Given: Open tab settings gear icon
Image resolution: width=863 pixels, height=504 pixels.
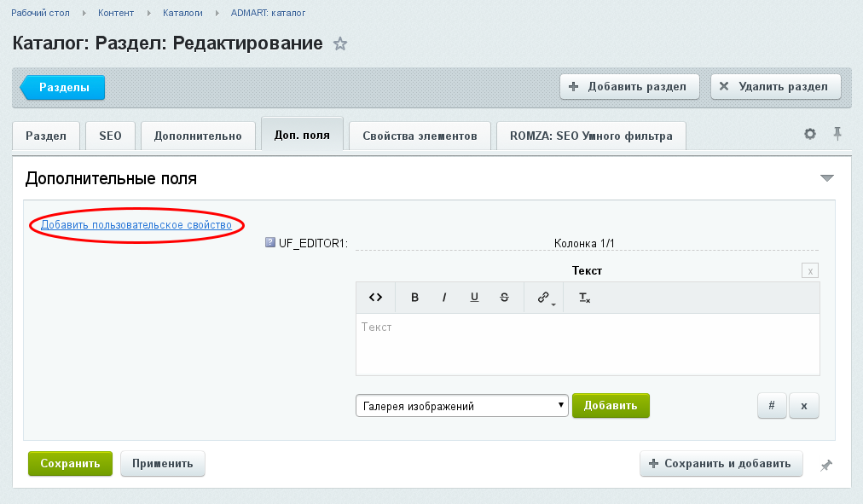Looking at the screenshot, I should coord(809,134).
